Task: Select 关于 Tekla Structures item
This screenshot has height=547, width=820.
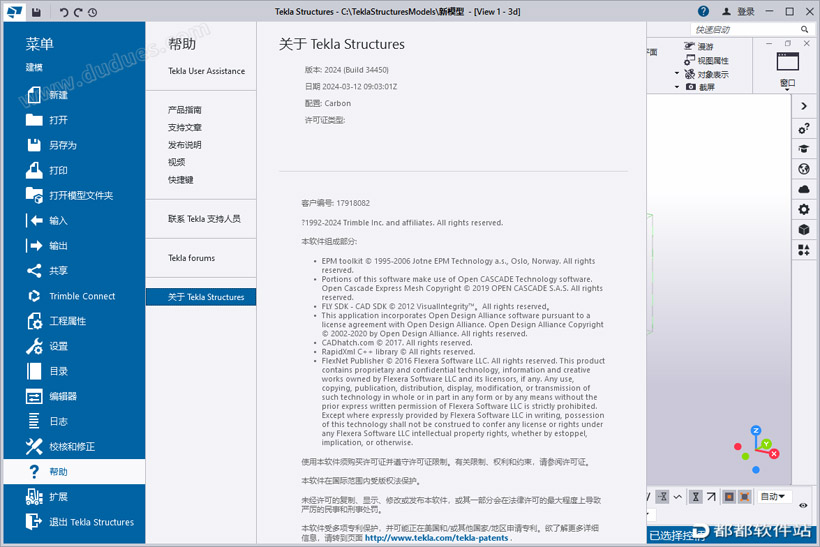Action: pos(201,297)
